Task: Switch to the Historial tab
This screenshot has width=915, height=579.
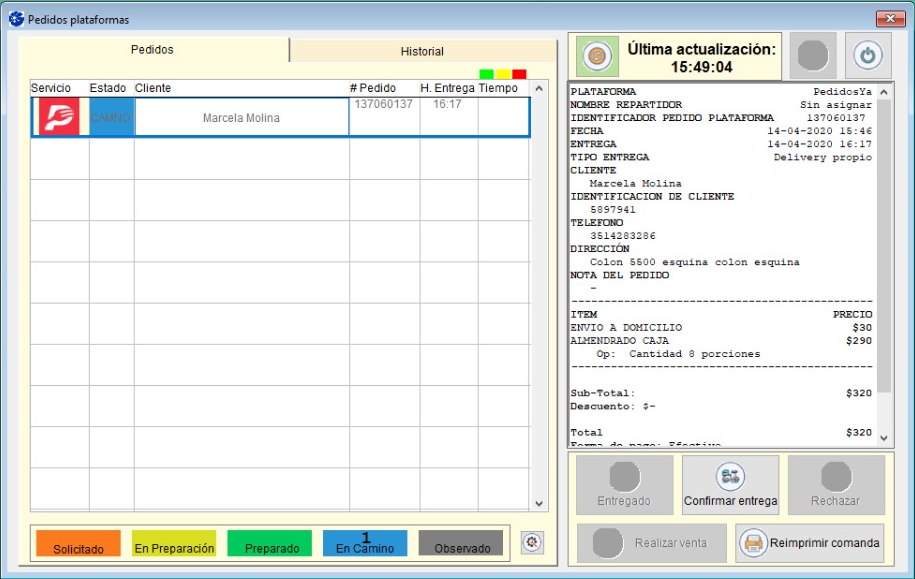Action: click(x=422, y=51)
